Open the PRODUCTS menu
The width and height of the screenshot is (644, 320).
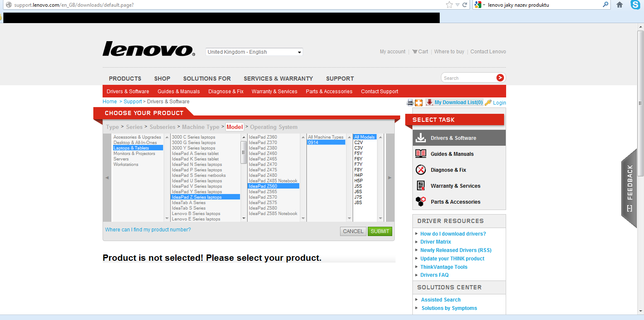click(x=125, y=79)
